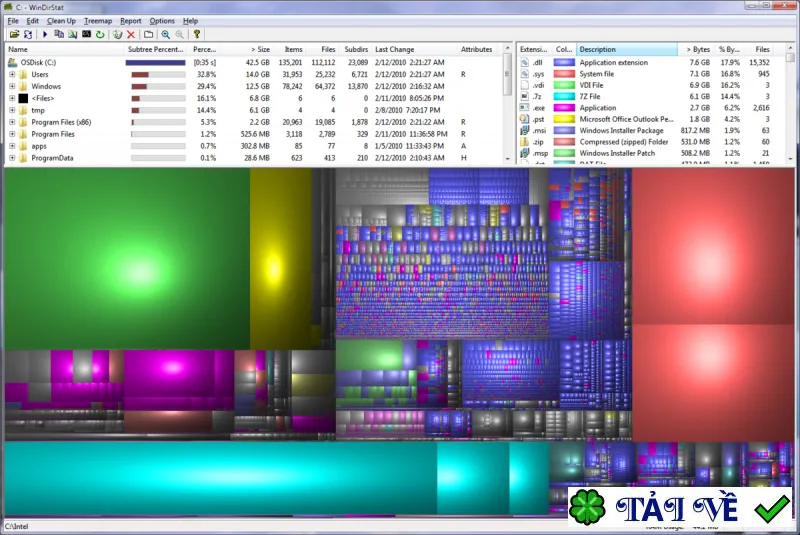Click the Select Parent folder icon
Screen dimensions: 800x535
[148, 34]
